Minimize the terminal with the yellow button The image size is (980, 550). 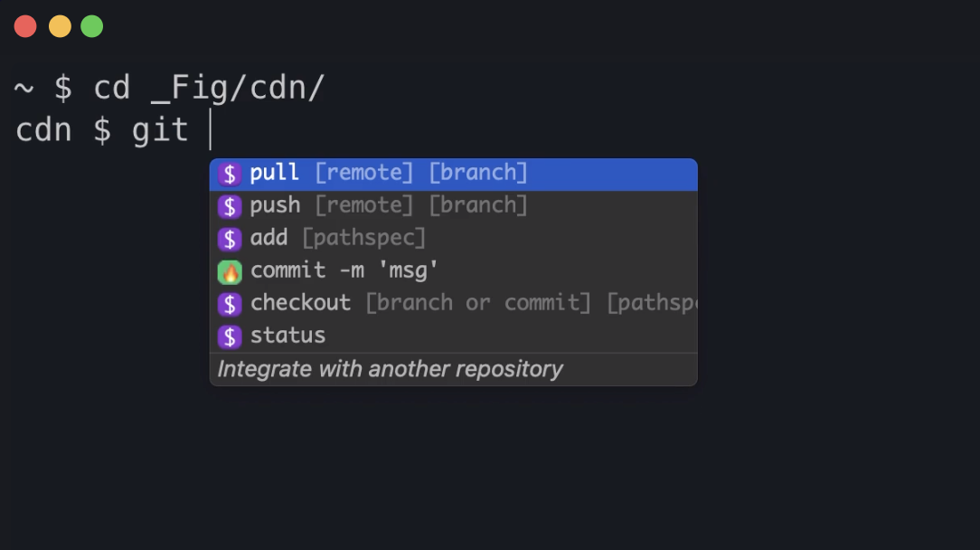tap(59, 26)
